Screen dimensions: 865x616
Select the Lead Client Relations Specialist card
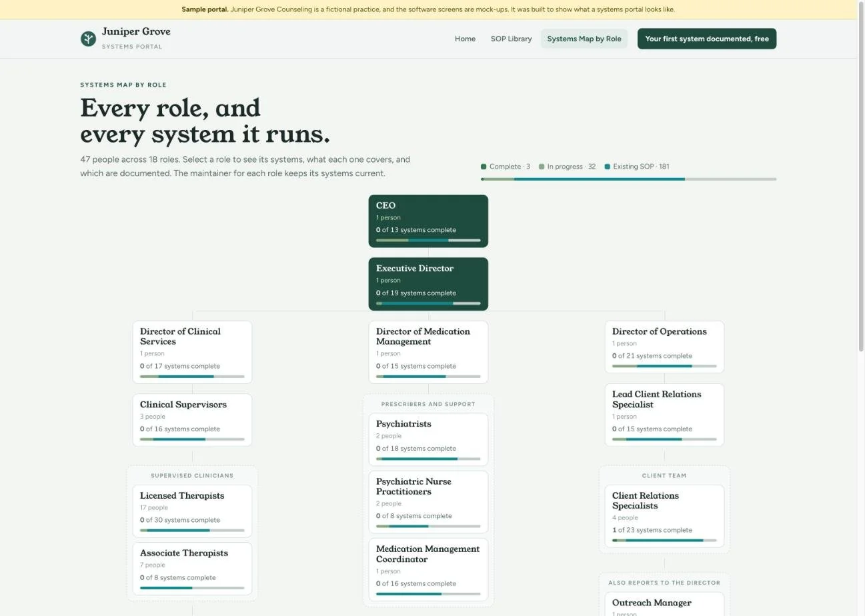coord(664,415)
